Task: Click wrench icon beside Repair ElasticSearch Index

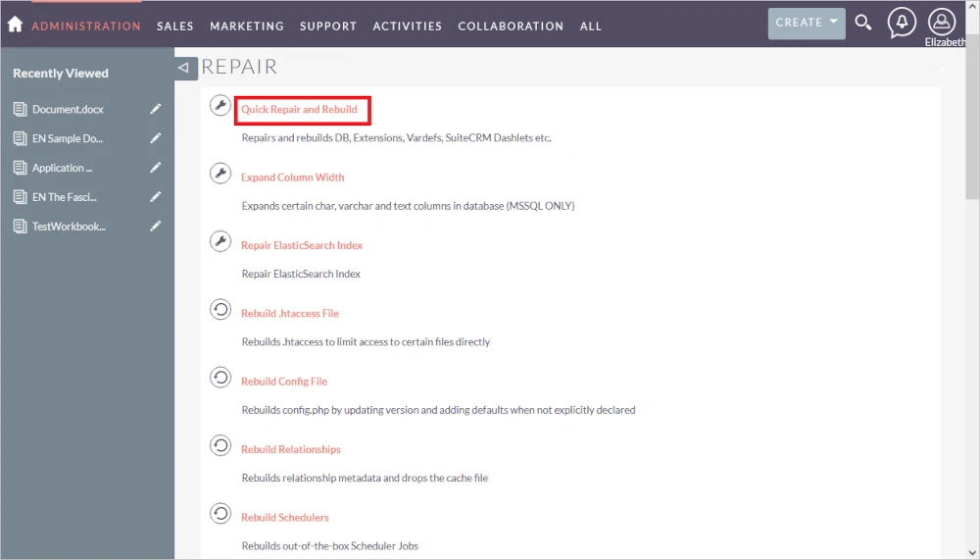Action: coord(220,241)
